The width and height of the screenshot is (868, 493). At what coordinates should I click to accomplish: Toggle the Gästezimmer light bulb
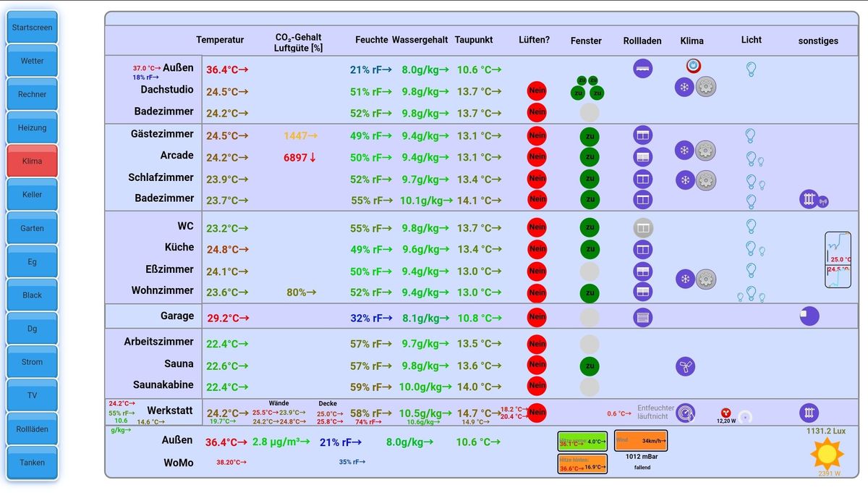[750, 135]
